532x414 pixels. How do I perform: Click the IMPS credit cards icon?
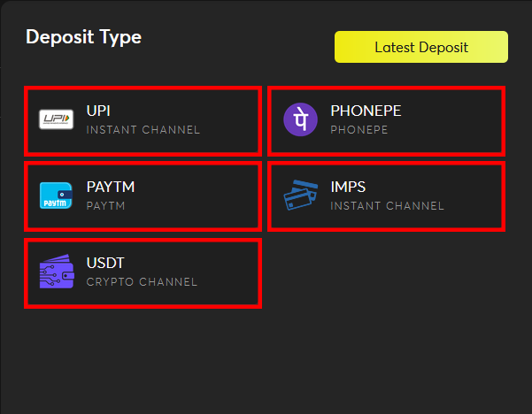pos(301,195)
